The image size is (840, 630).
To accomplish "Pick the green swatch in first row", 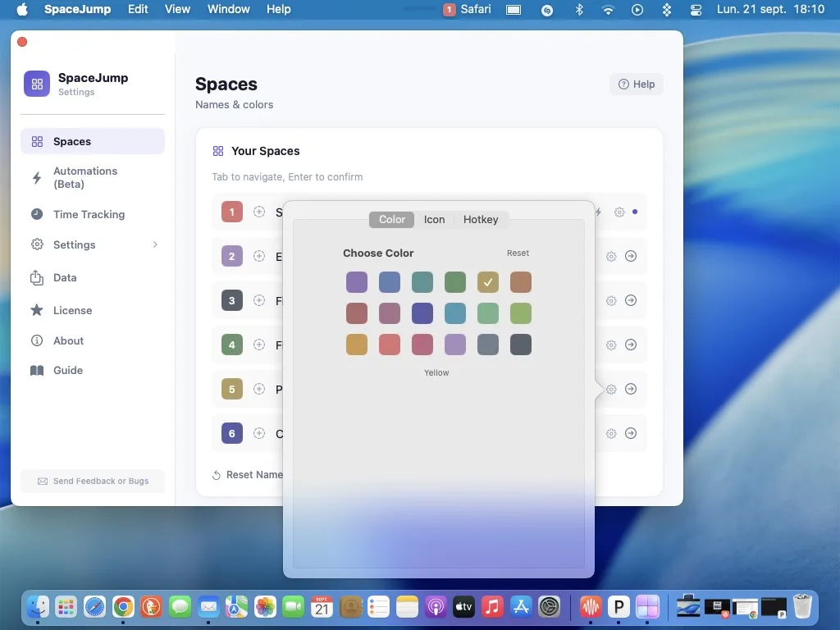I will [454, 282].
